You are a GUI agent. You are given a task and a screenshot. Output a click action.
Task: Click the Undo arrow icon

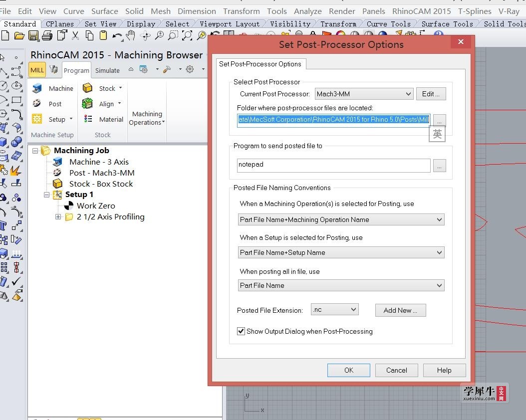[x=117, y=35]
